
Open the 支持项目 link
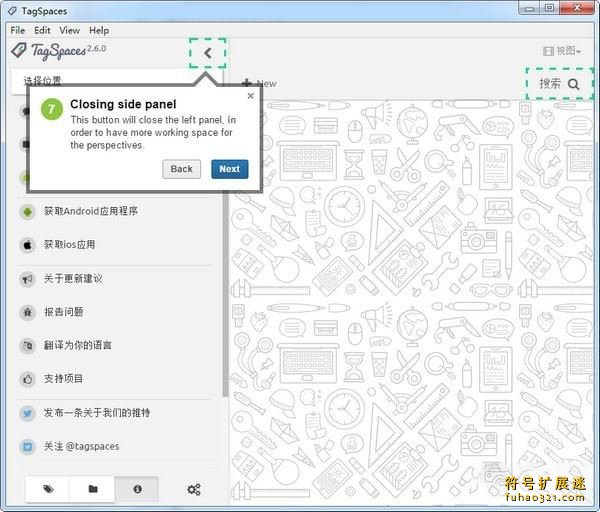pyautogui.click(x=63, y=379)
